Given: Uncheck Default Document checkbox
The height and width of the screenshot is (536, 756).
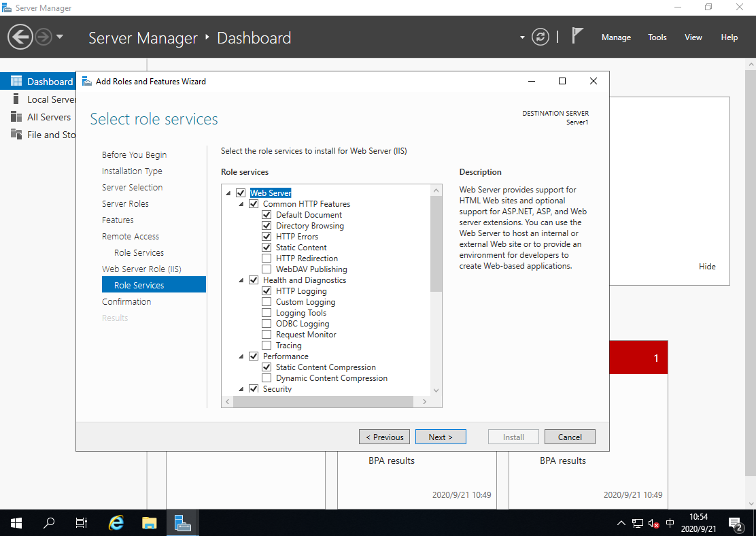Looking at the screenshot, I should pyautogui.click(x=266, y=215).
